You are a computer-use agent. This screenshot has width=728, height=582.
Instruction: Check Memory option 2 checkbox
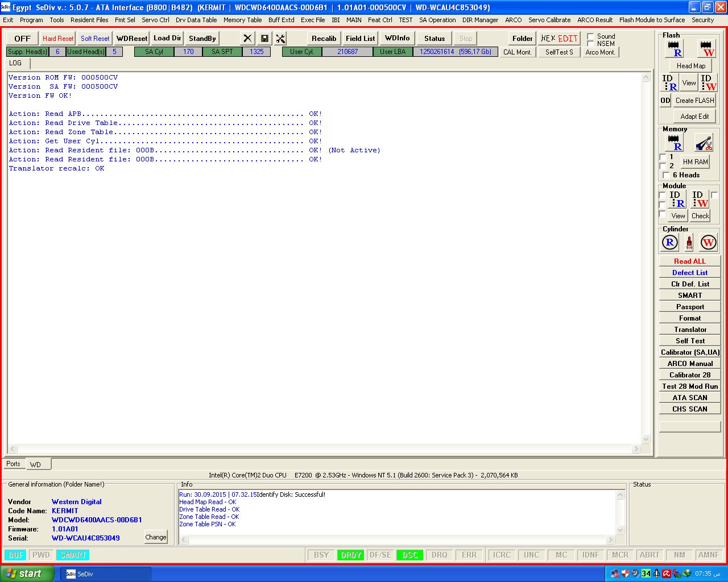[663, 166]
